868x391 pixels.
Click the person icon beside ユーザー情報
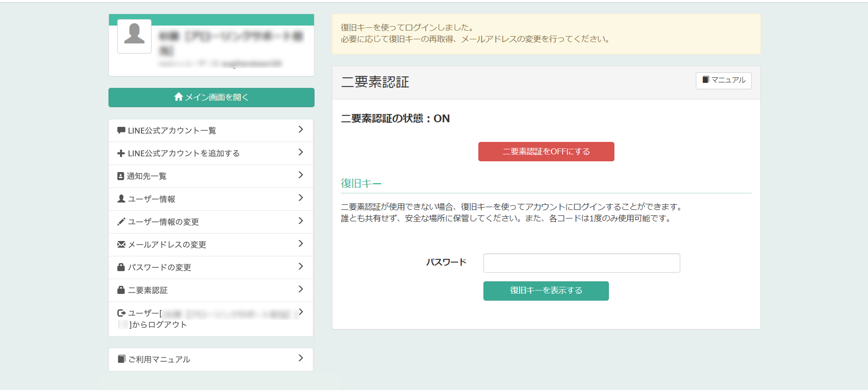coord(121,199)
